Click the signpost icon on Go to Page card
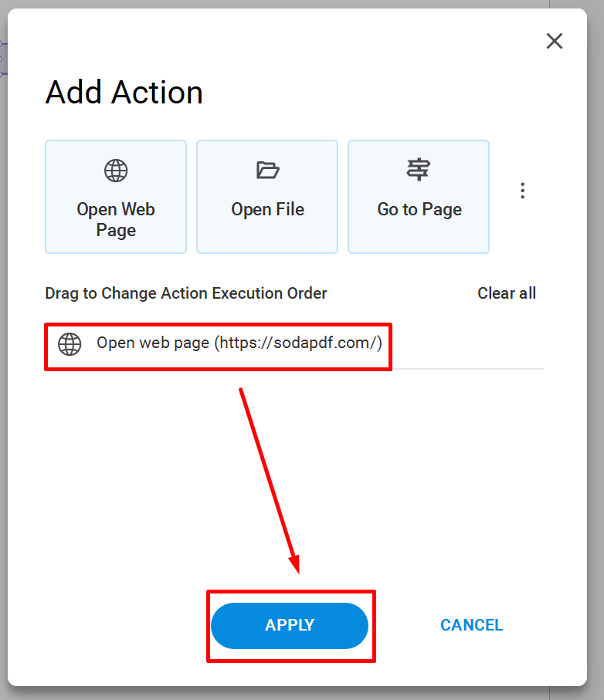604x700 pixels. (418, 170)
